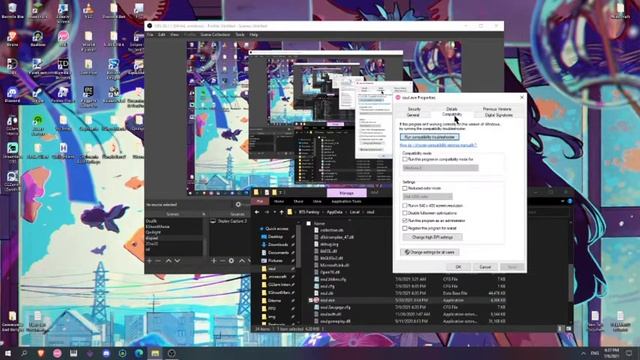
Task: Select Desktop in File Explorer sidebar
Action: click(x=276, y=237)
